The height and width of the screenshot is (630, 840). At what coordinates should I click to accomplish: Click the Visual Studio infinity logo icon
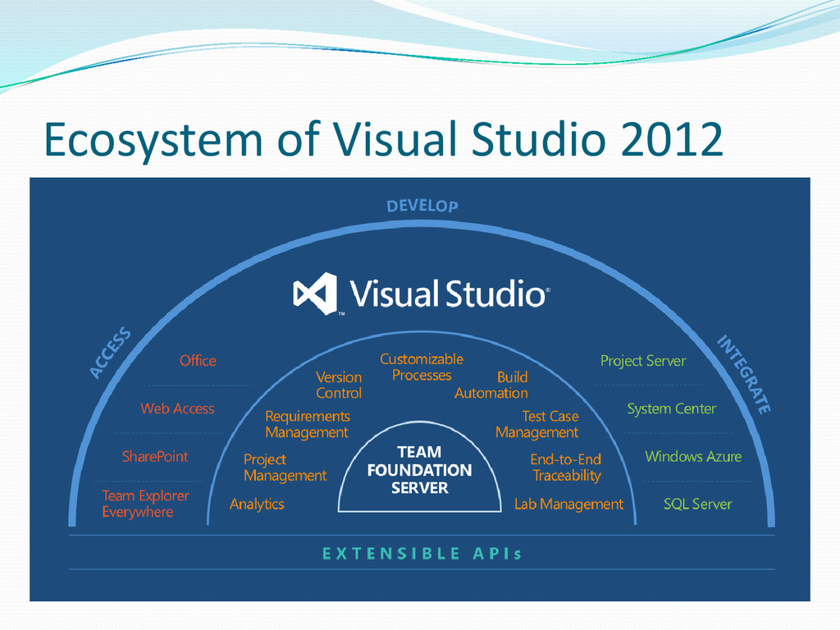pos(315,294)
